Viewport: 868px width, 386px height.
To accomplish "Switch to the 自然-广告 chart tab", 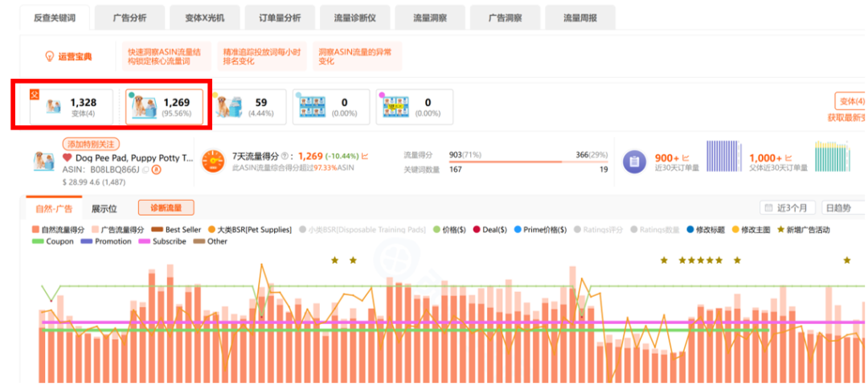I will (54, 209).
